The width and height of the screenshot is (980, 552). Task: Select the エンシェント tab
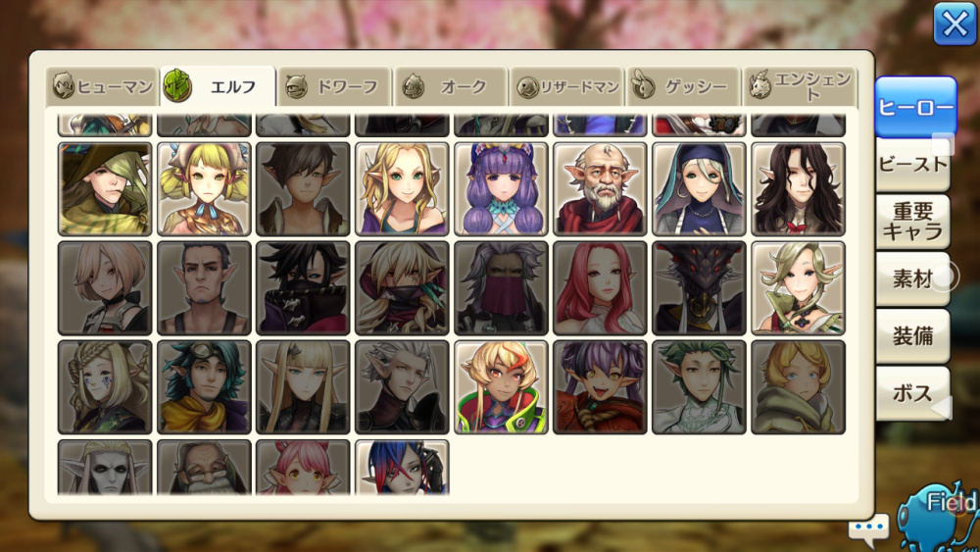(x=800, y=86)
